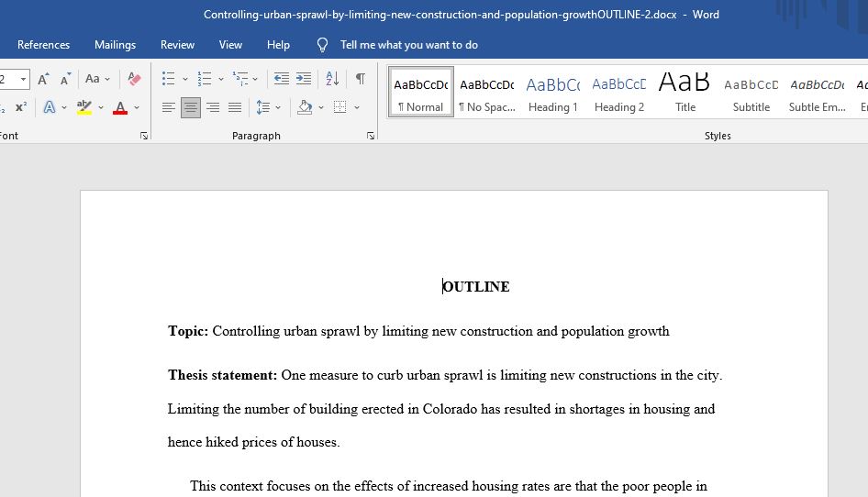Open the Help tab
The width and height of the screenshot is (868, 497).
click(x=278, y=45)
